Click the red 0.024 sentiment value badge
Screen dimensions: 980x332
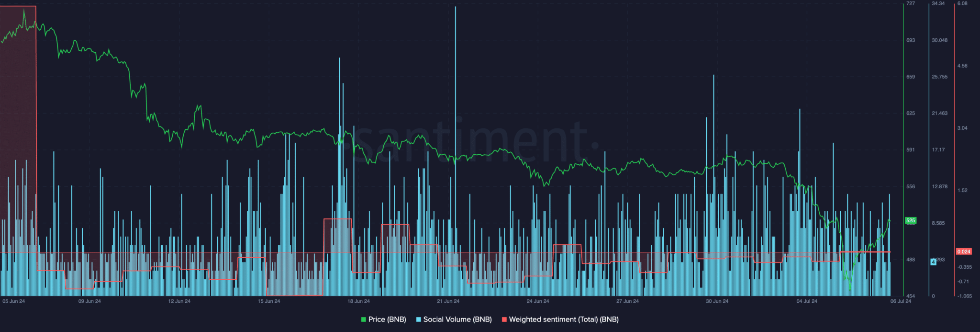click(963, 252)
